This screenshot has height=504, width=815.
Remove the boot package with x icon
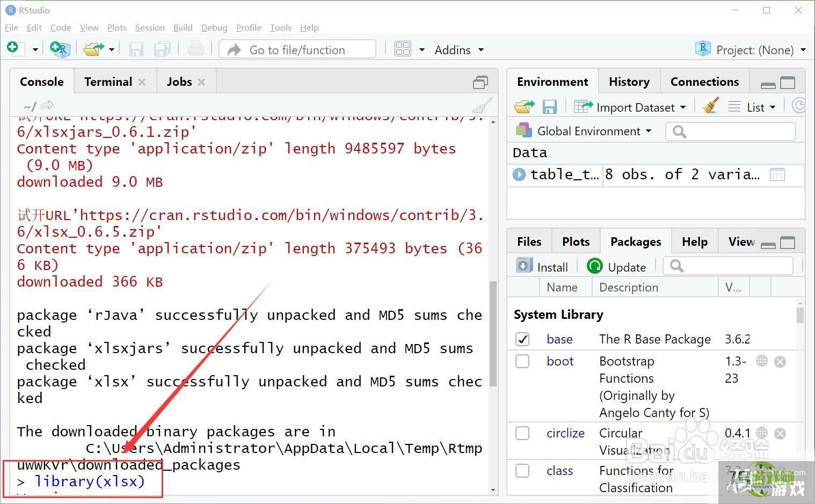pos(780,362)
